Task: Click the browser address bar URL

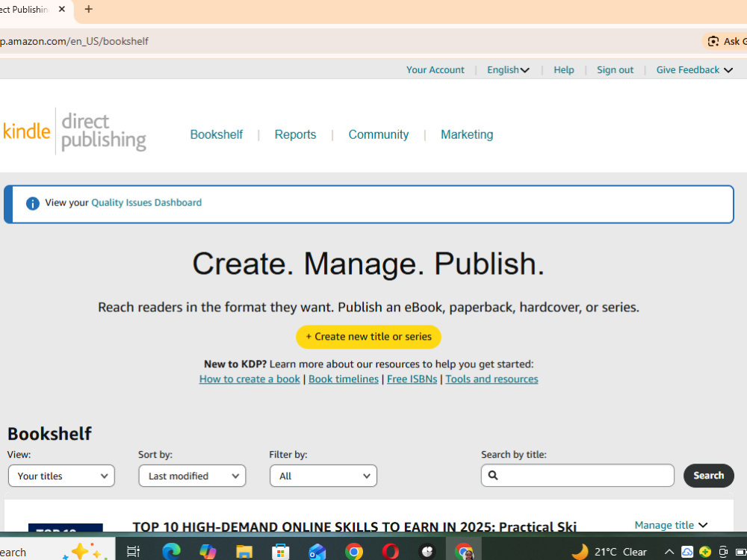Action: tap(74, 41)
